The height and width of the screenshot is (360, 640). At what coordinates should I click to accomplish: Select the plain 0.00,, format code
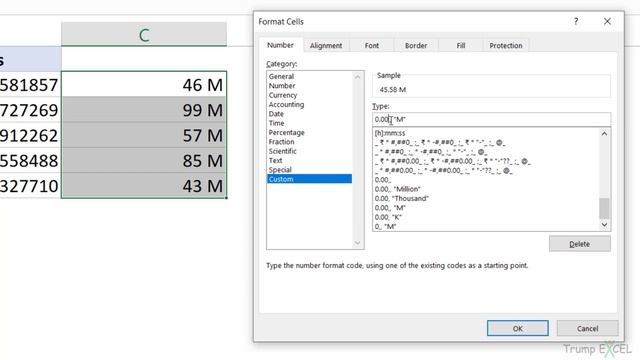486,180
